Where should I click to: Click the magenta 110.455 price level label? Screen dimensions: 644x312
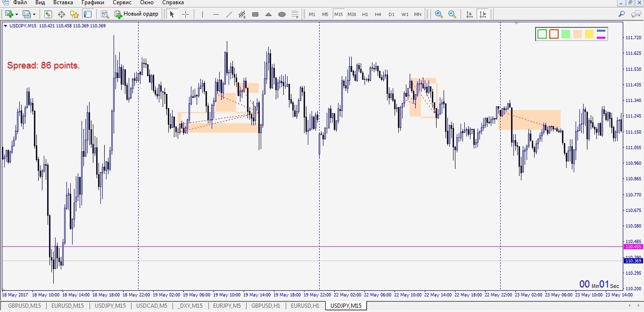(x=633, y=247)
